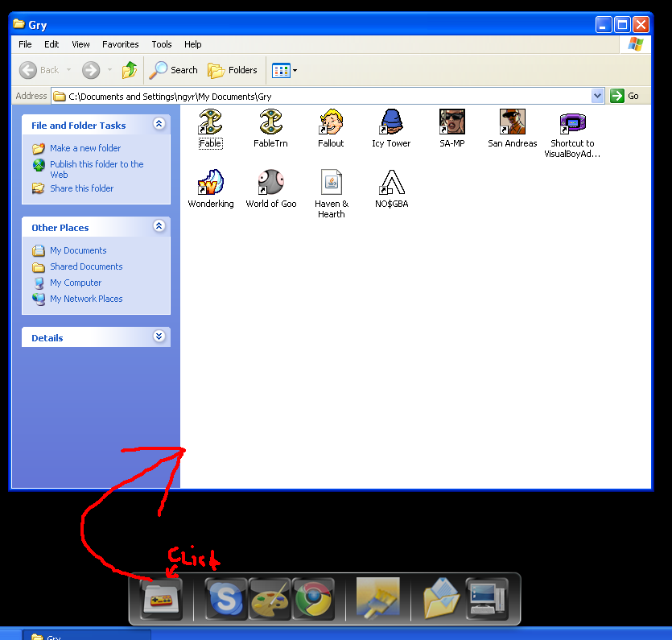Expand the address bar dropdown
Screen dimensions: 672x640
[x=597, y=96]
